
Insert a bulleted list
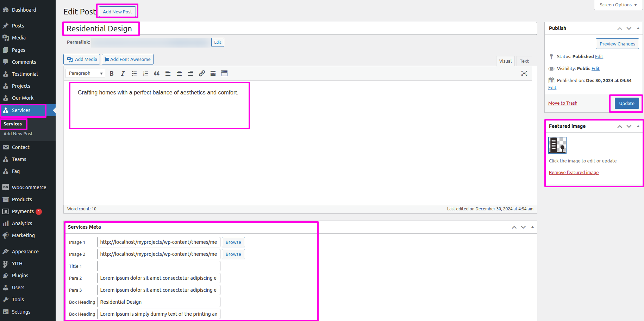pos(134,73)
